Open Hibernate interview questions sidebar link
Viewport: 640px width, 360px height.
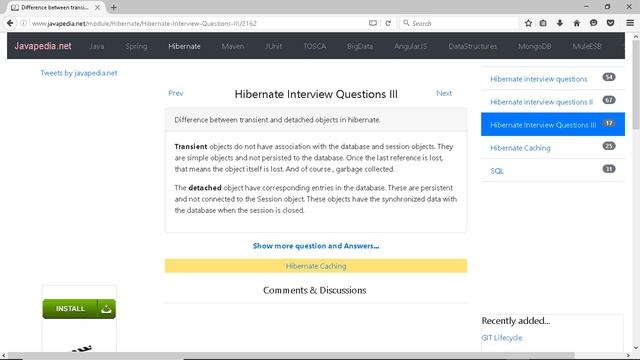pos(539,79)
